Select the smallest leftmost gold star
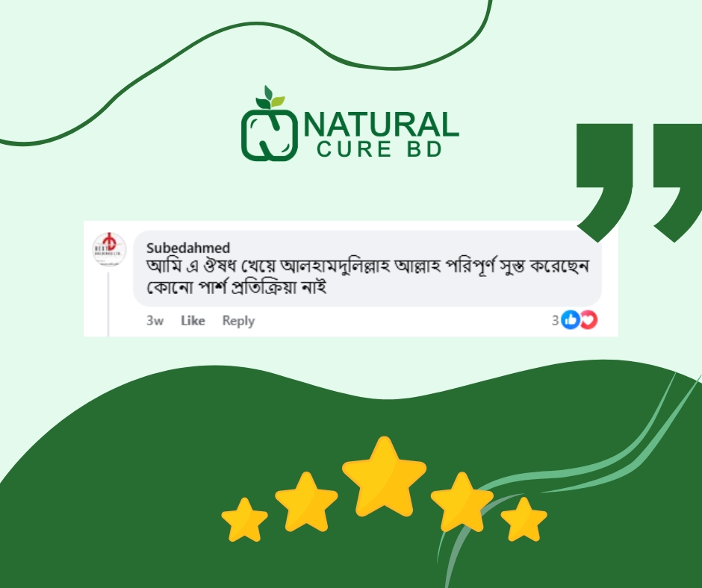Viewport: 702px width, 588px height. point(244,519)
